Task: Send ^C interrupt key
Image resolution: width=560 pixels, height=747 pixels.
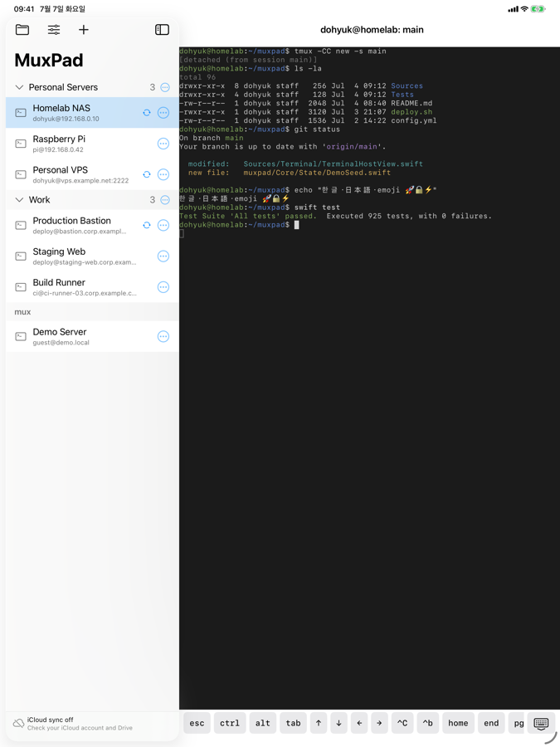Action: click(402, 723)
